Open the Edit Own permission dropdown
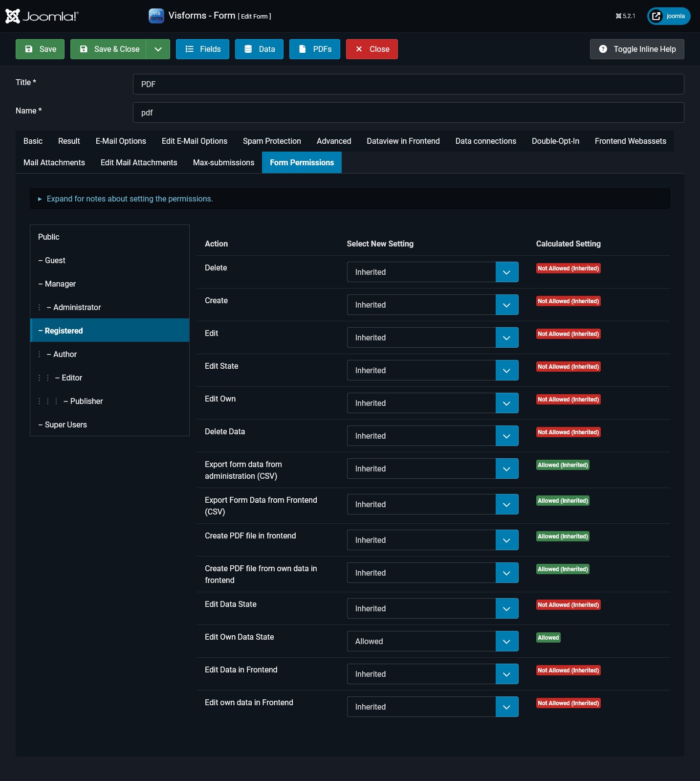Viewport: 700px width, 781px height. pos(433,403)
